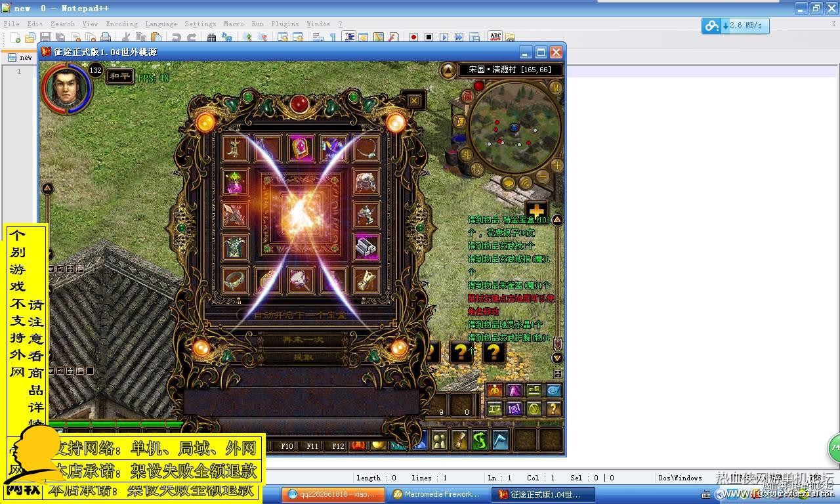Click the minimap zoom-out minus button
Viewport: 840px width, 504px height.
543,176
